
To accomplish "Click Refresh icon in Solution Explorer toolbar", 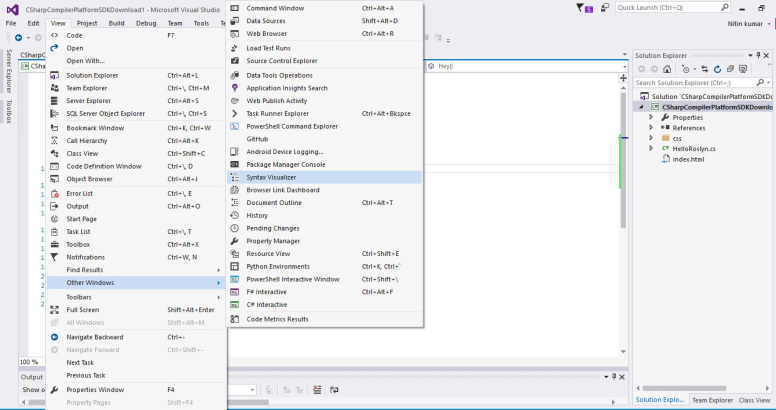I will tap(717, 69).
